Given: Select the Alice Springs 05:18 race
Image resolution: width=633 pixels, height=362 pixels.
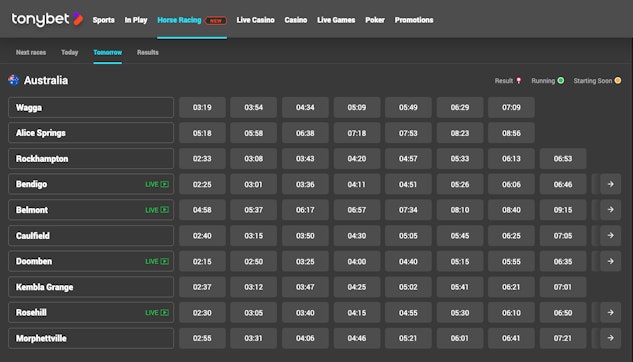Looking at the screenshot, I should click(x=202, y=133).
